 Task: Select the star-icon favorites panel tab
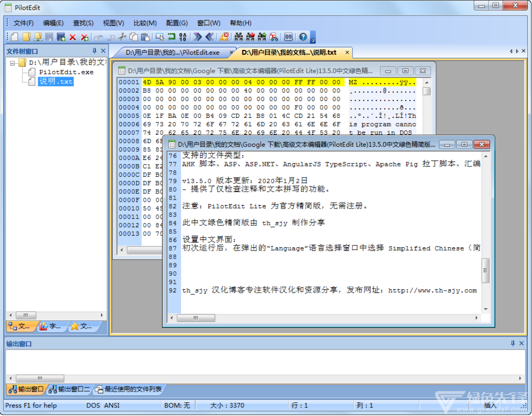(x=82, y=327)
